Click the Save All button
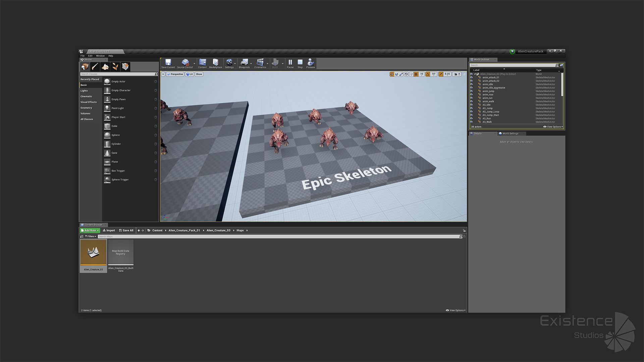The width and height of the screenshot is (644, 362). [x=126, y=230]
